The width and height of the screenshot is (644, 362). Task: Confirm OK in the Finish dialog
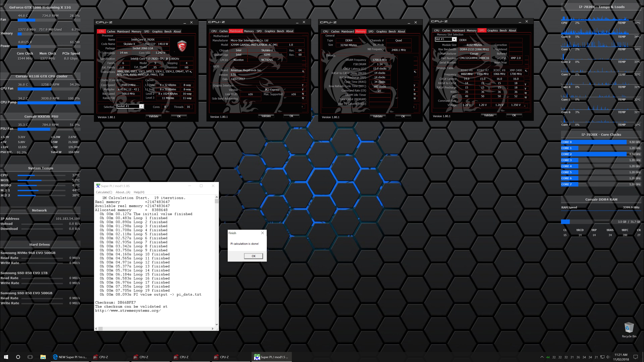254,256
